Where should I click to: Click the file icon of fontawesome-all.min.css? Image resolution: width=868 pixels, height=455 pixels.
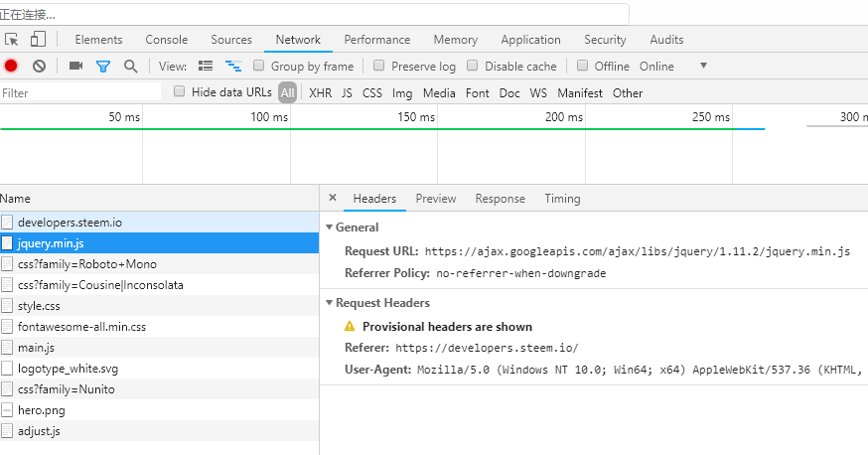(7, 327)
